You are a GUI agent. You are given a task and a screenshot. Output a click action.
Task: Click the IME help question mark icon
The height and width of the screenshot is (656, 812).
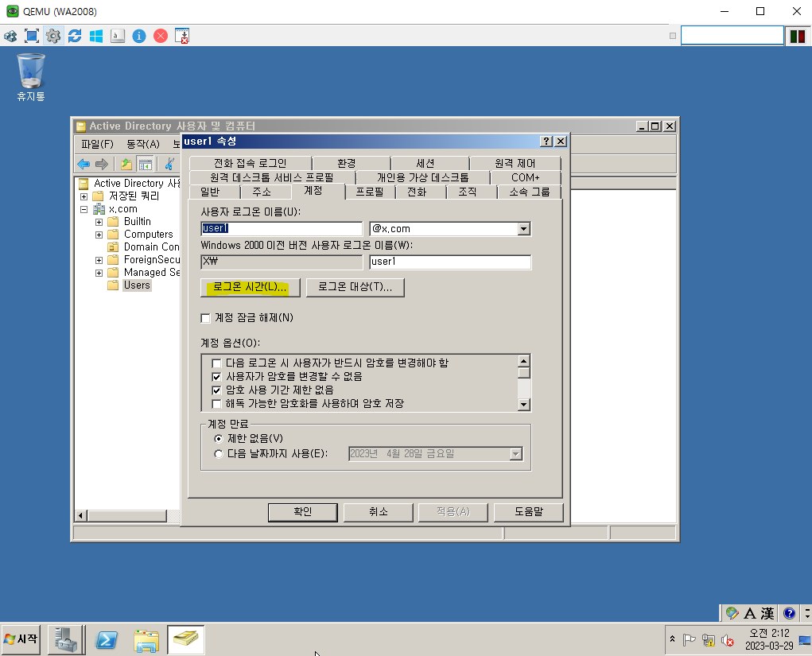coord(789,614)
